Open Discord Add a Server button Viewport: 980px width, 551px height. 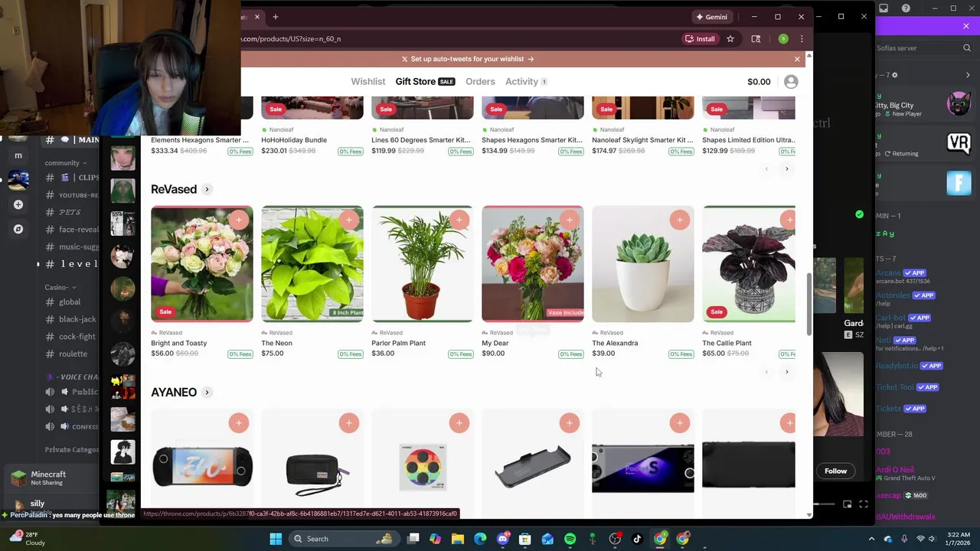[18, 204]
